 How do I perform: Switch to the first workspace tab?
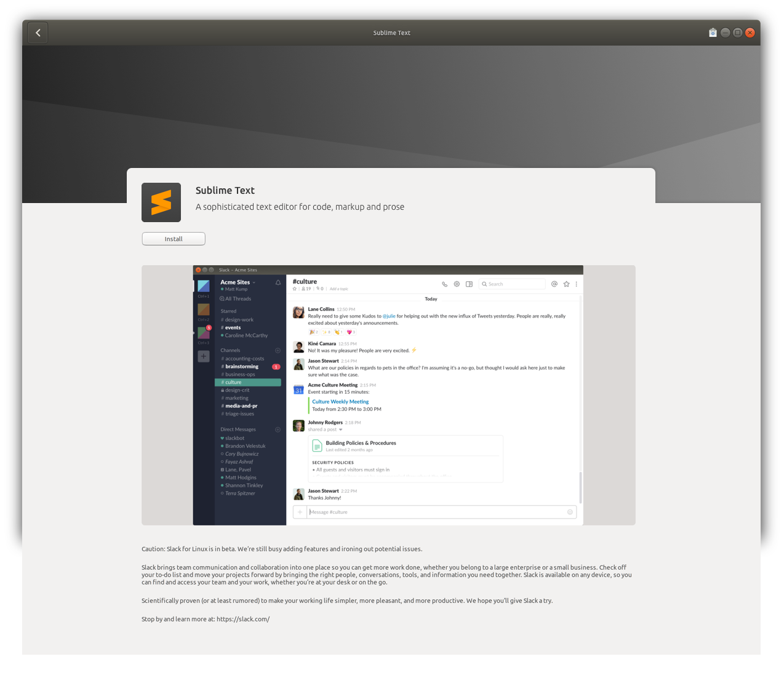pos(203,285)
